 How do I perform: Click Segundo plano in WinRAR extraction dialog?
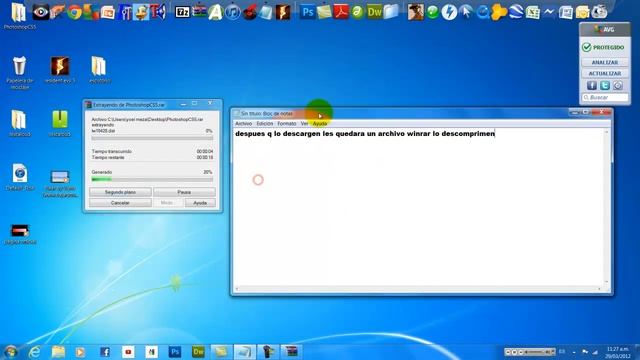pyautogui.click(x=120, y=192)
